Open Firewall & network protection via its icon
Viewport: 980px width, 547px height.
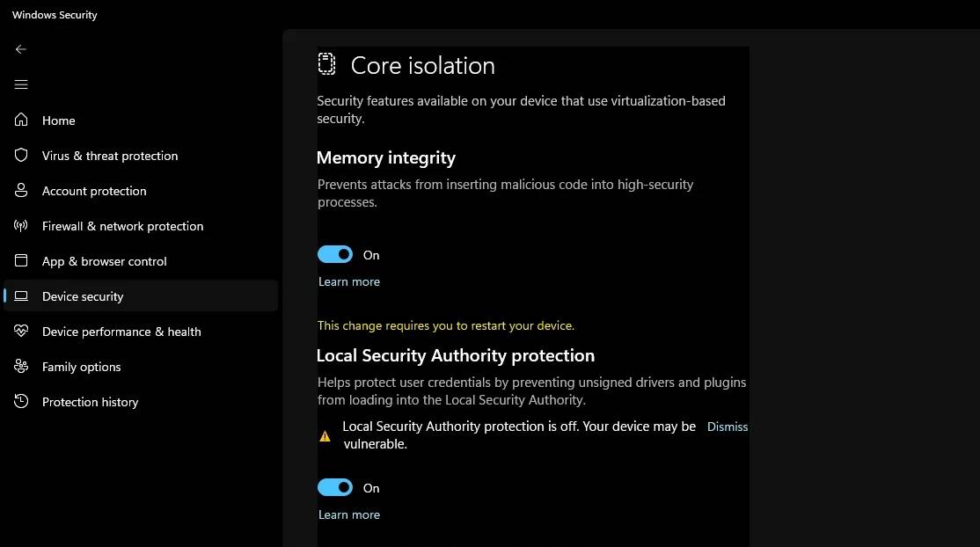(20, 225)
